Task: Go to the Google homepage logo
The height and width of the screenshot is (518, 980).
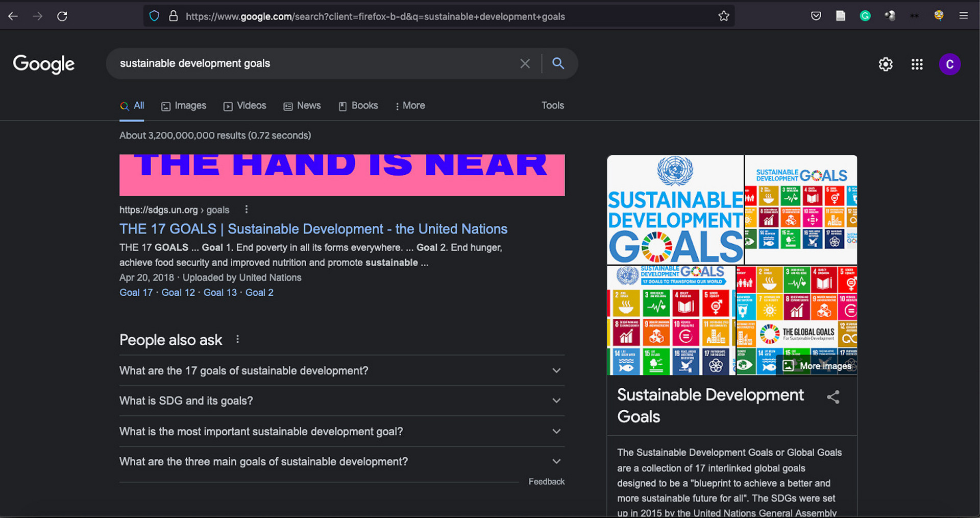Action: 44,64
